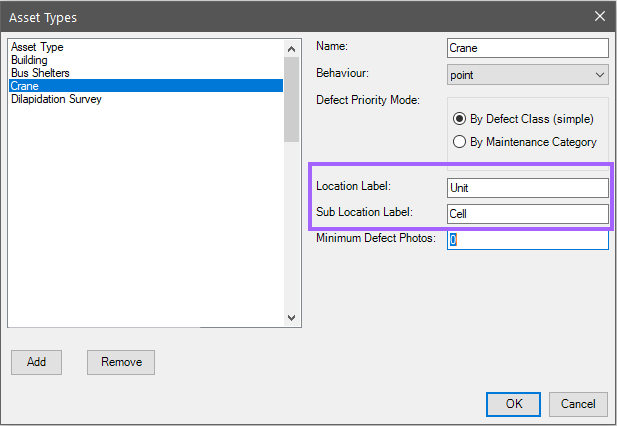
Task: Select By Defect Class (simple) option
Action: (x=461, y=118)
